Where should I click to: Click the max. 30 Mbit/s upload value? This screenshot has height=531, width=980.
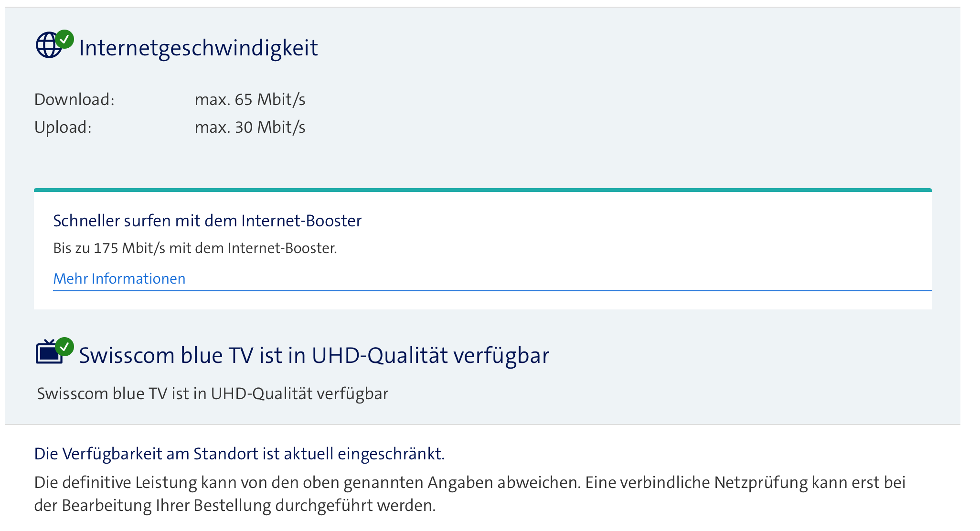click(250, 127)
